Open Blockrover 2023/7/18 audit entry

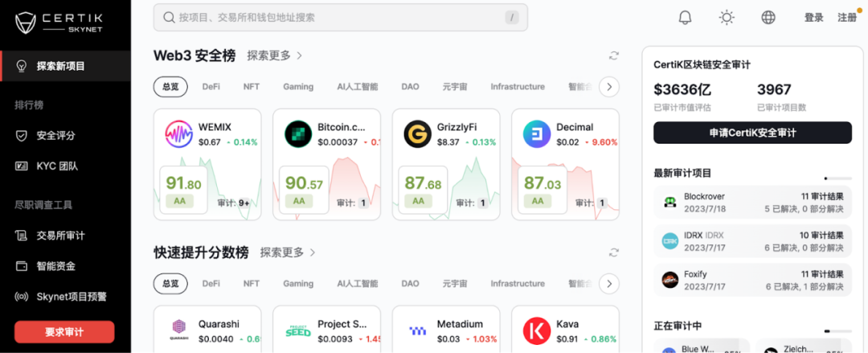(752, 203)
